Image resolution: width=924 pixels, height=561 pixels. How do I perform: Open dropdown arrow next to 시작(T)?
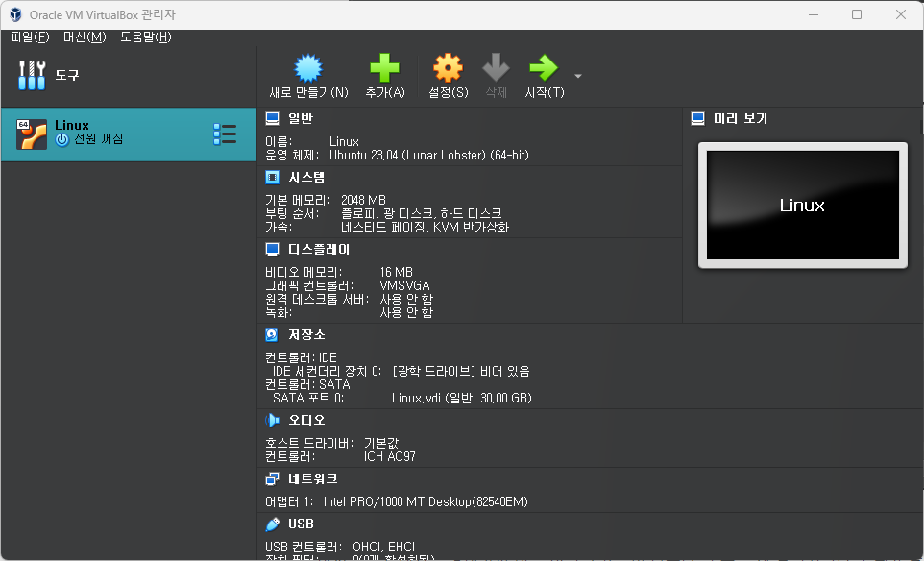578,76
